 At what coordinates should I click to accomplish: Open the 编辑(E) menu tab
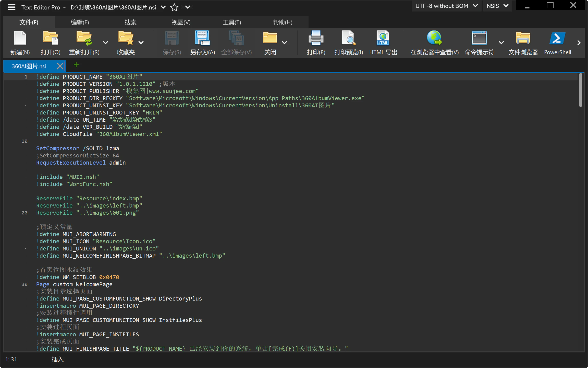[x=80, y=22]
